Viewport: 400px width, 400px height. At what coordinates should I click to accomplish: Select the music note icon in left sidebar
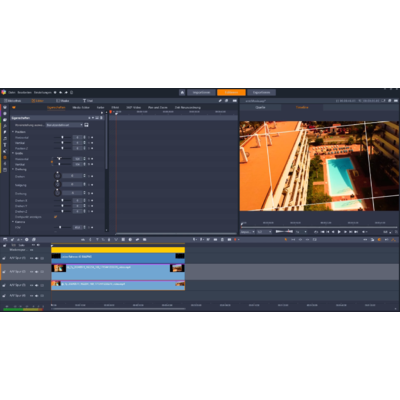pyautogui.click(x=5, y=138)
